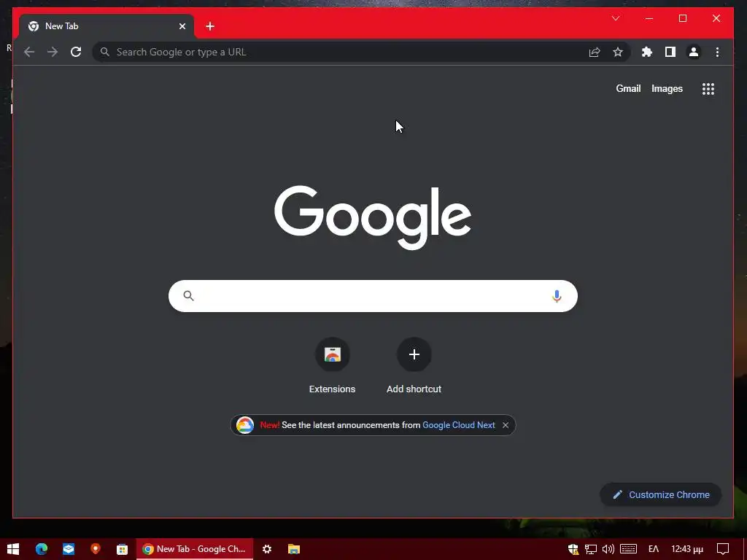Open the Windows Start menu

coord(13,549)
